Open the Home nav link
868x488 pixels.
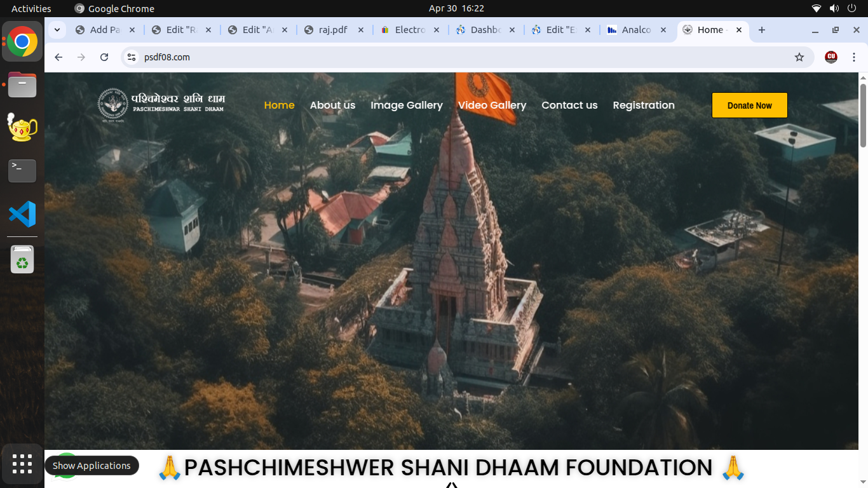[x=280, y=105]
